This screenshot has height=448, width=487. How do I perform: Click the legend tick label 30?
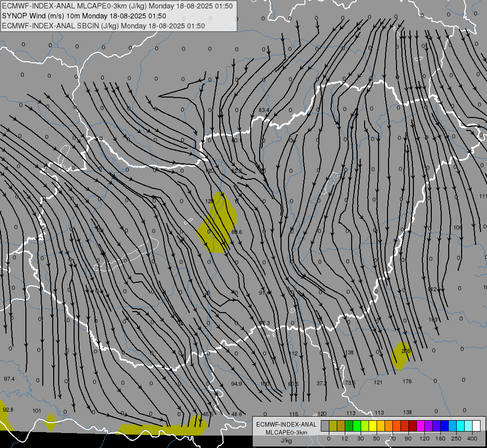(x=360, y=439)
